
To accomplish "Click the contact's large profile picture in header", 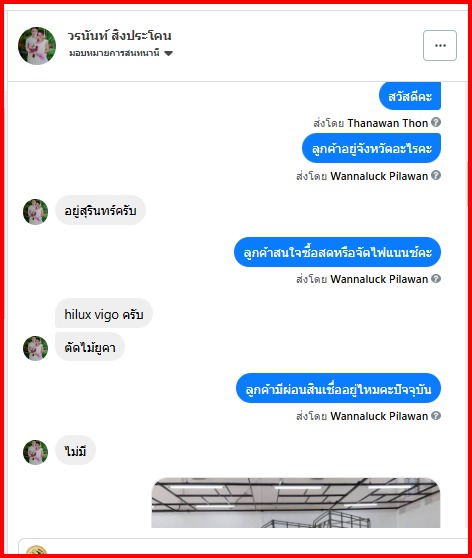I will [37, 46].
